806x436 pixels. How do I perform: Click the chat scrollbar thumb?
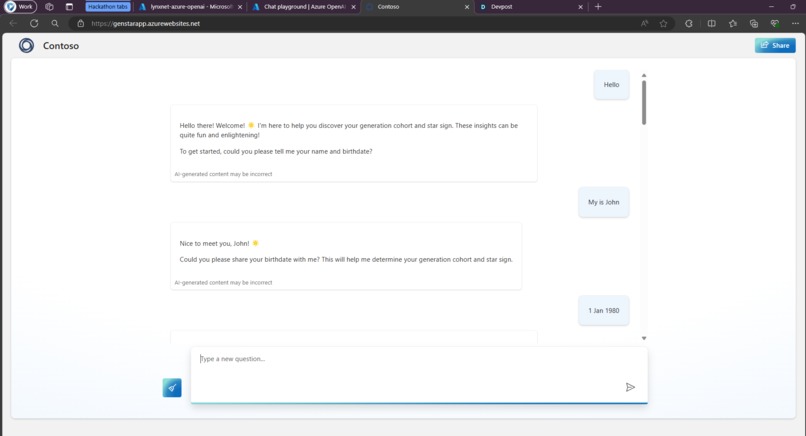(x=644, y=102)
